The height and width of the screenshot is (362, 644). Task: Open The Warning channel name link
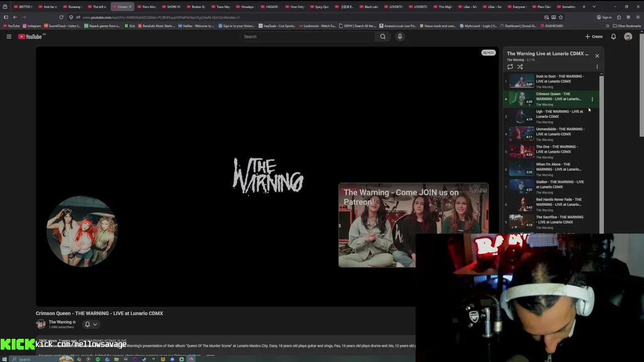click(60, 322)
